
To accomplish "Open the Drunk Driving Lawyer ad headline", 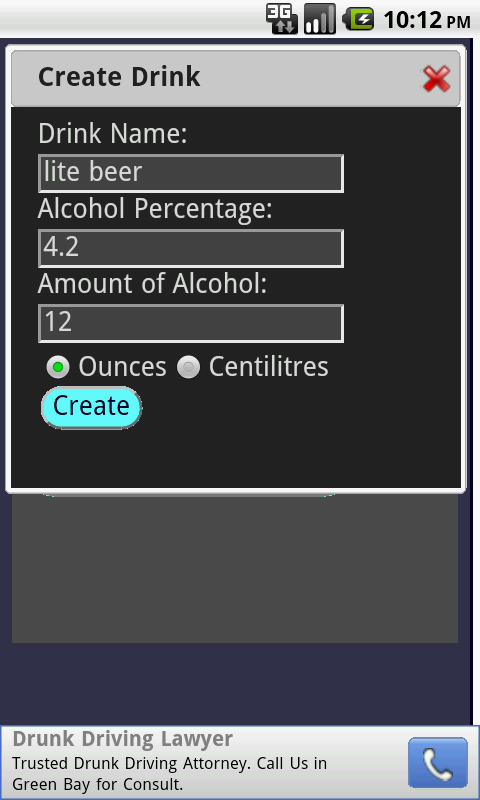I will (x=122, y=739).
